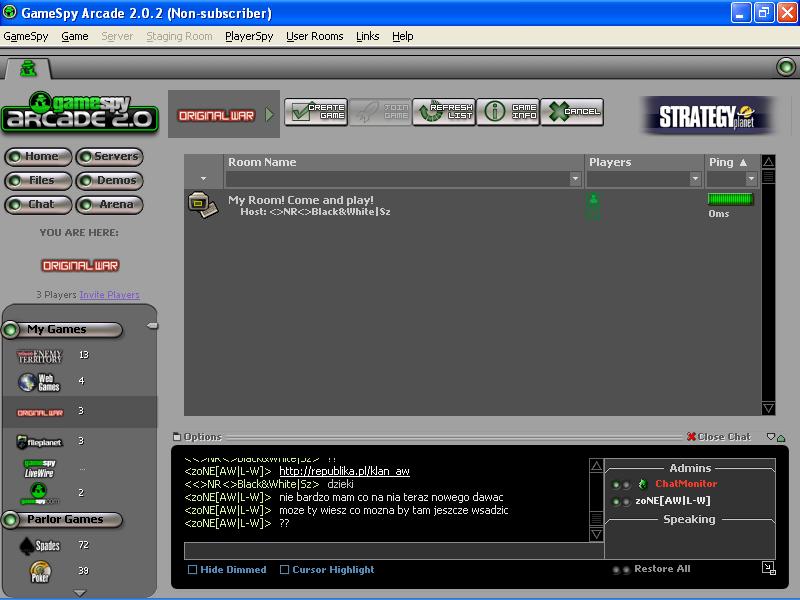Select ChatMonitor in Admins list
800x600 pixels.
(x=686, y=484)
